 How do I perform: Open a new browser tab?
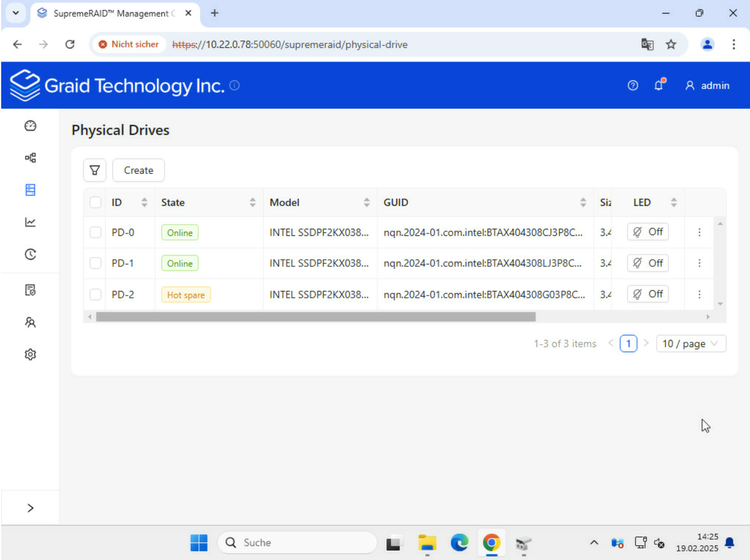pyautogui.click(x=215, y=13)
